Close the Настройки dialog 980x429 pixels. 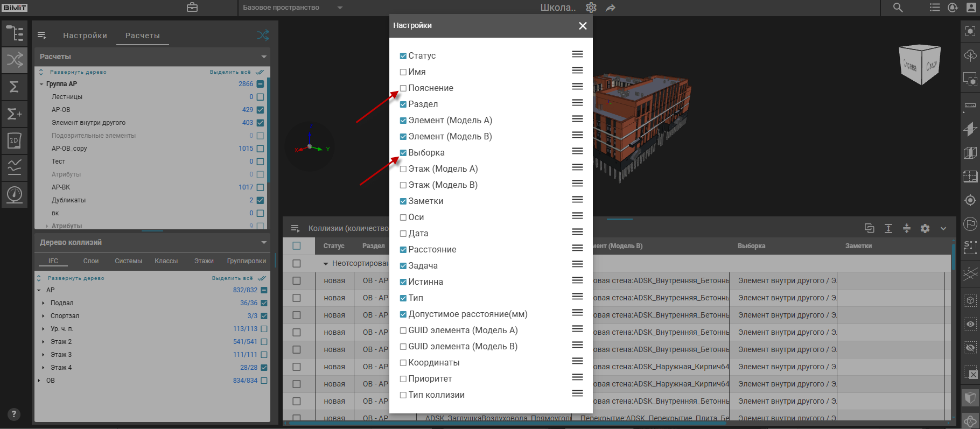[x=583, y=26]
